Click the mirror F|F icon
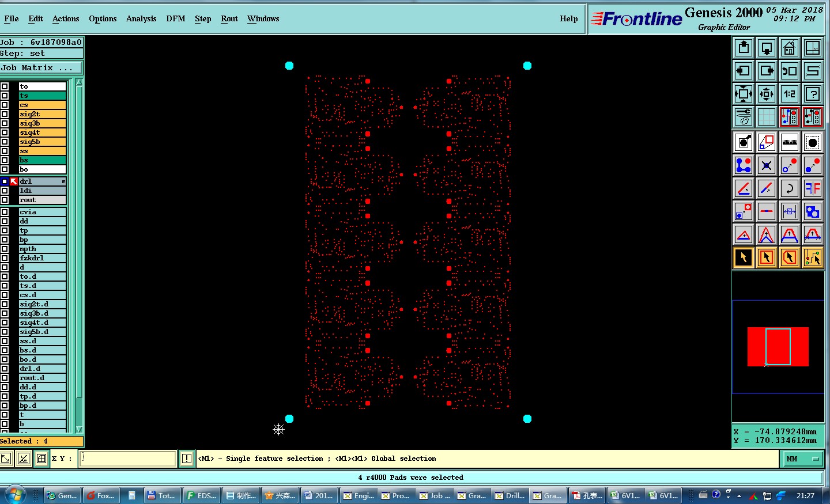 [x=813, y=188]
